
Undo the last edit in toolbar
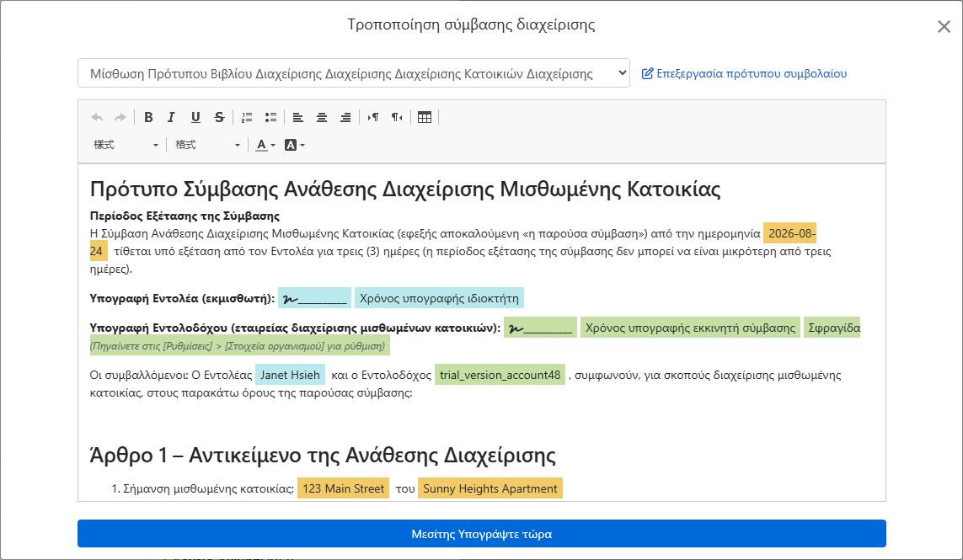click(97, 117)
